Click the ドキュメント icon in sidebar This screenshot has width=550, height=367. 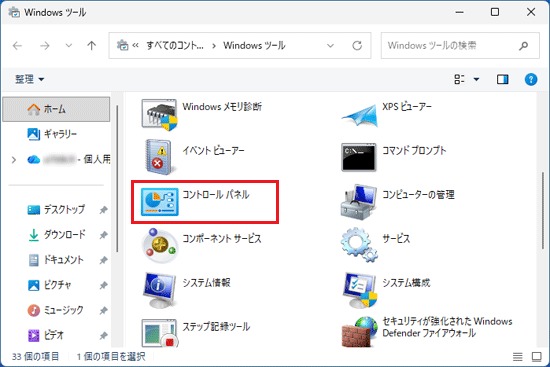pyautogui.click(x=34, y=260)
